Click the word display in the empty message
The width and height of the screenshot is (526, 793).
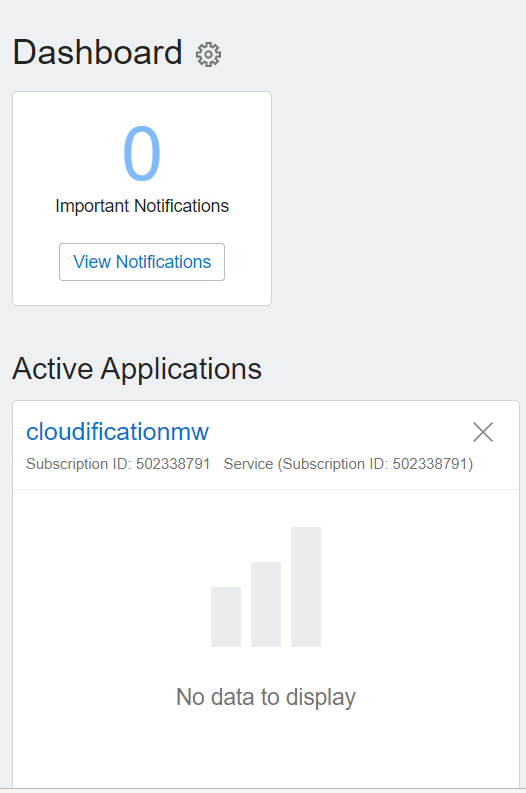[x=321, y=698]
